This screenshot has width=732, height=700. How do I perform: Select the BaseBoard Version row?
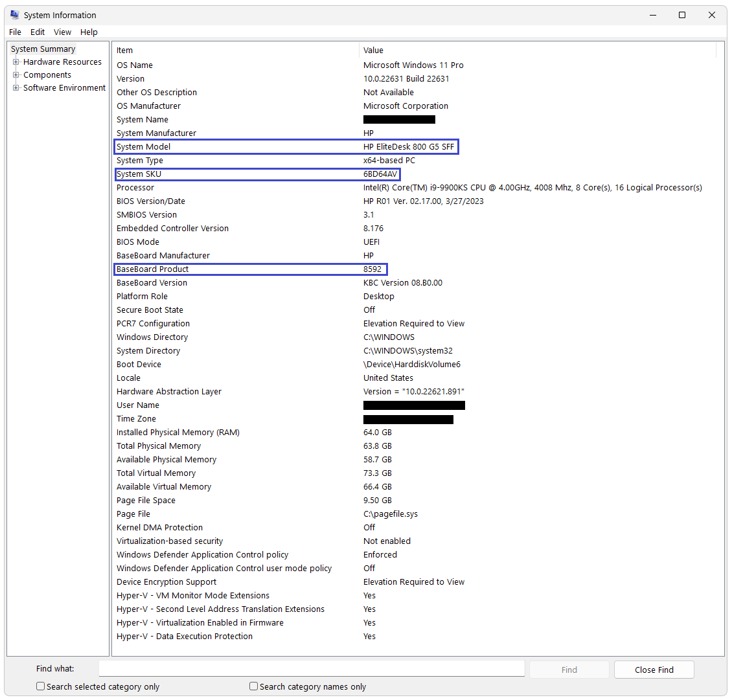click(414, 282)
